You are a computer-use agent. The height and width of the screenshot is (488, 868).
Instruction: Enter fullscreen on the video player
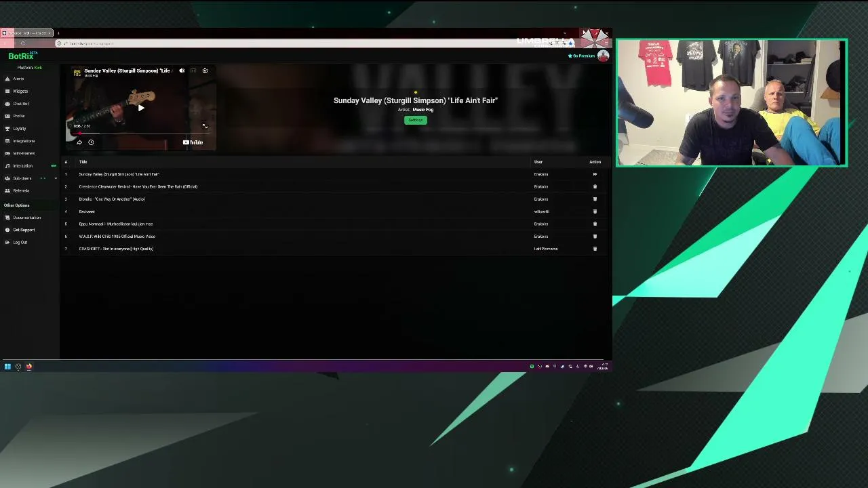tap(205, 126)
